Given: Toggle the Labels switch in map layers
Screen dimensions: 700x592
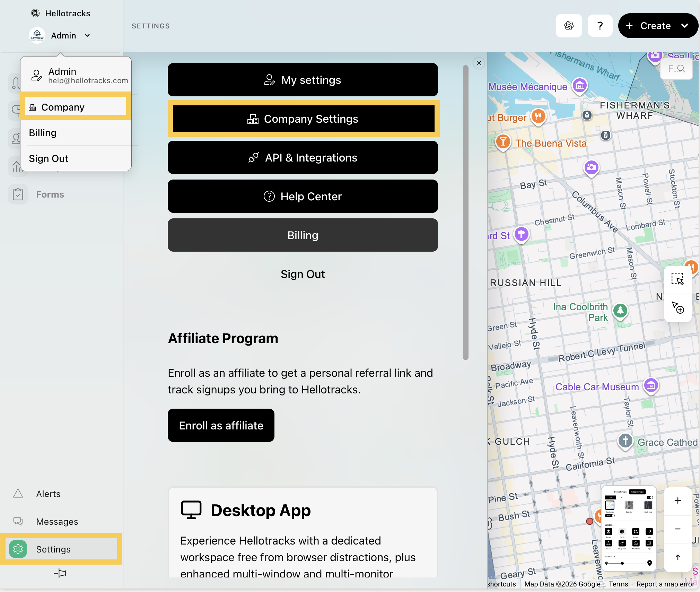Looking at the screenshot, I should (610, 515).
